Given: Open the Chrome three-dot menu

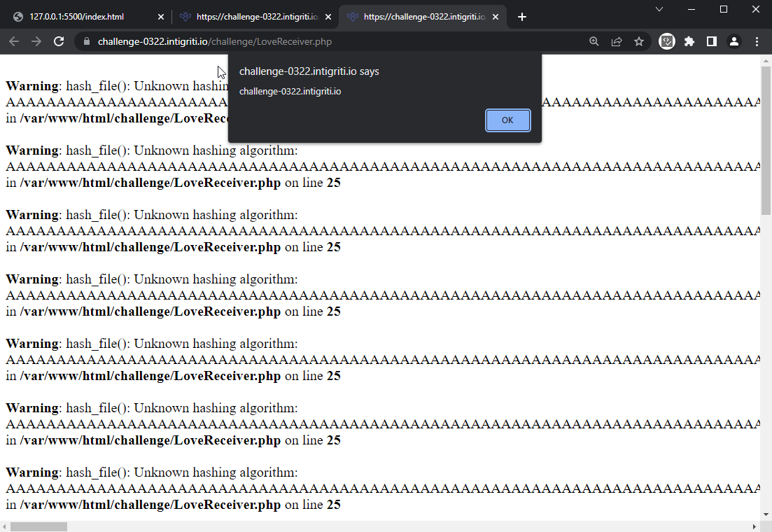Looking at the screenshot, I should pyautogui.click(x=757, y=41).
